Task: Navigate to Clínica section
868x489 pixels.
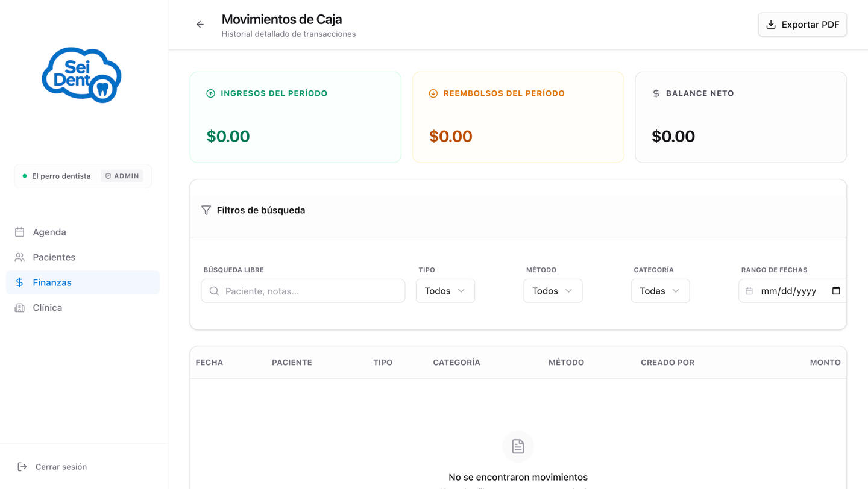Action: click(x=47, y=308)
